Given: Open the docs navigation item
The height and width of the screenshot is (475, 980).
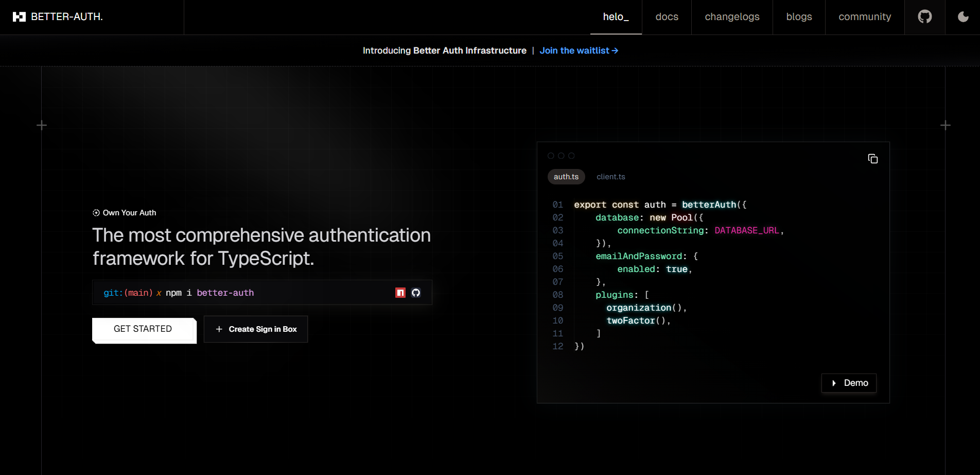Looking at the screenshot, I should pyautogui.click(x=667, y=16).
